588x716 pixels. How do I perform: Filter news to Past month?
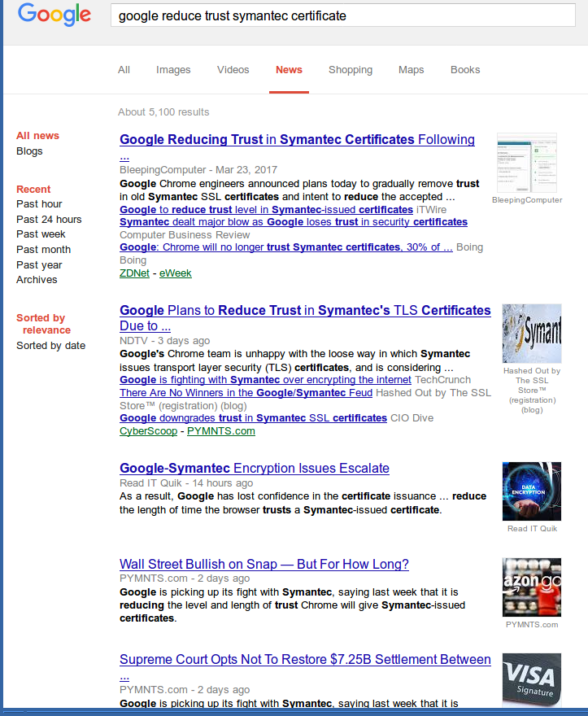(43, 250)
